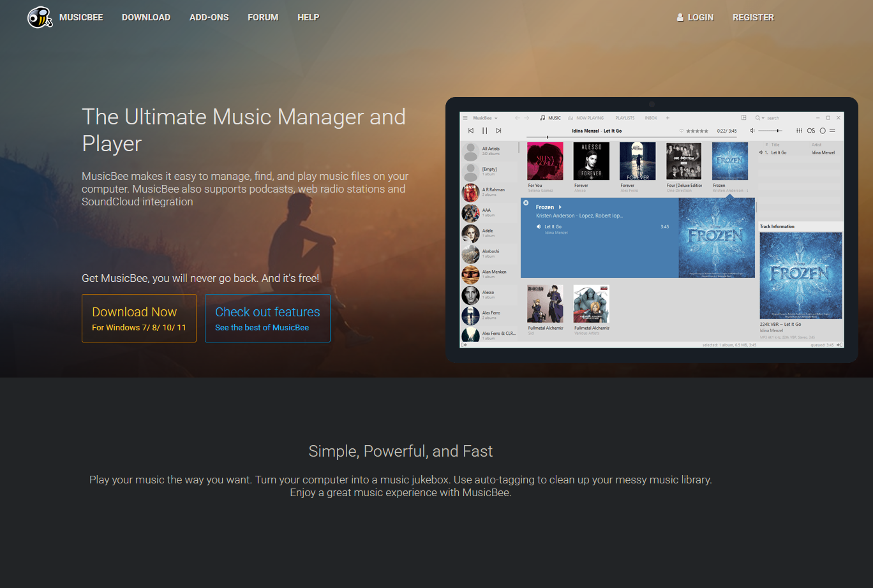Click the play arrow next to Frozen title
The width and height of the screenshot is (873, 588).
pyautogui.click(x=560, y=207)
